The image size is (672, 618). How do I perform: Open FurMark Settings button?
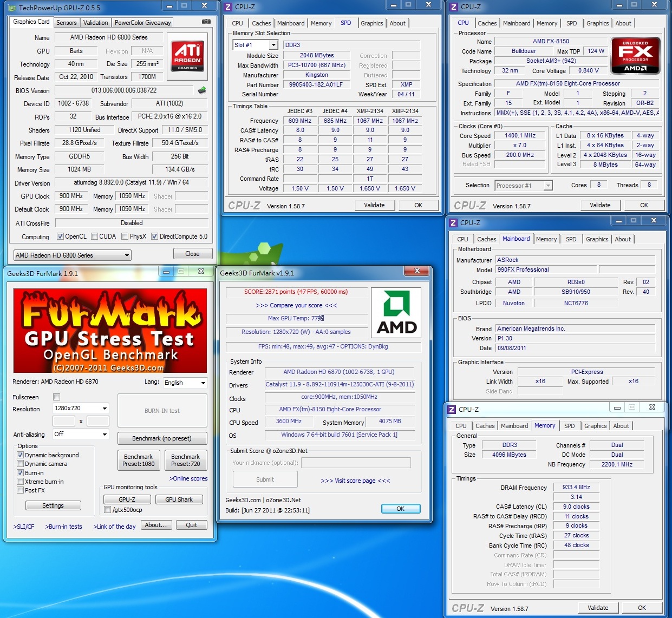[53, 505]
